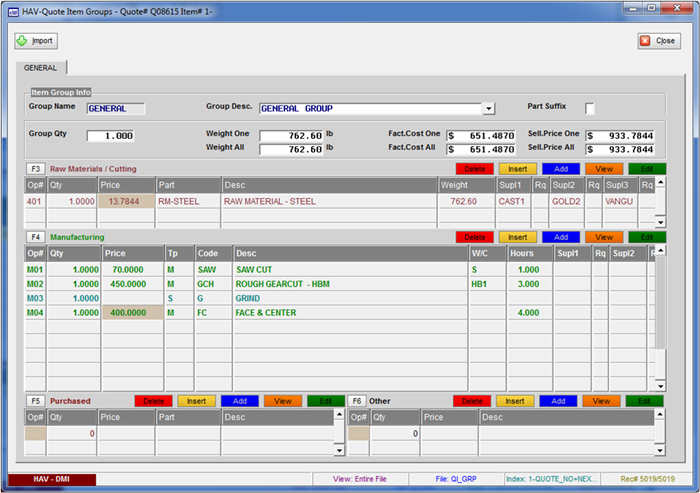Image resolution: width=700 pixels, height=493 pixels.
Task: Click the HAV - DMI status label
Action: coord(52,479)
